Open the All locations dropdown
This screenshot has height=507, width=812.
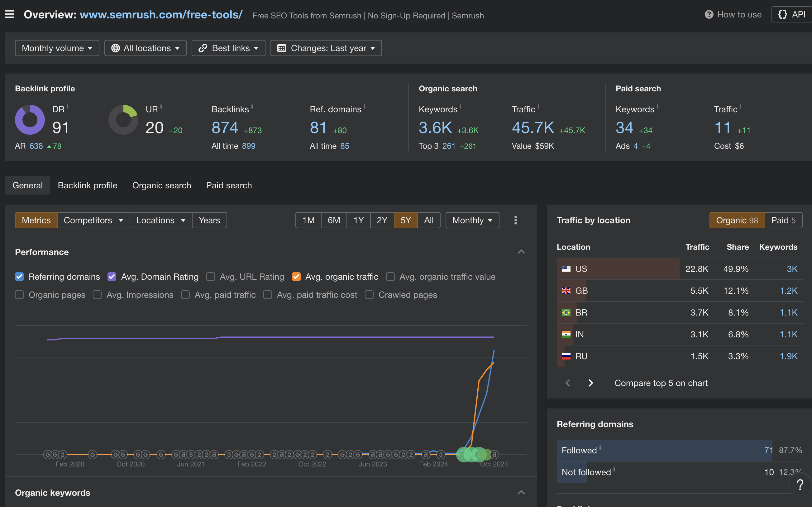click(x=146, y=48)
